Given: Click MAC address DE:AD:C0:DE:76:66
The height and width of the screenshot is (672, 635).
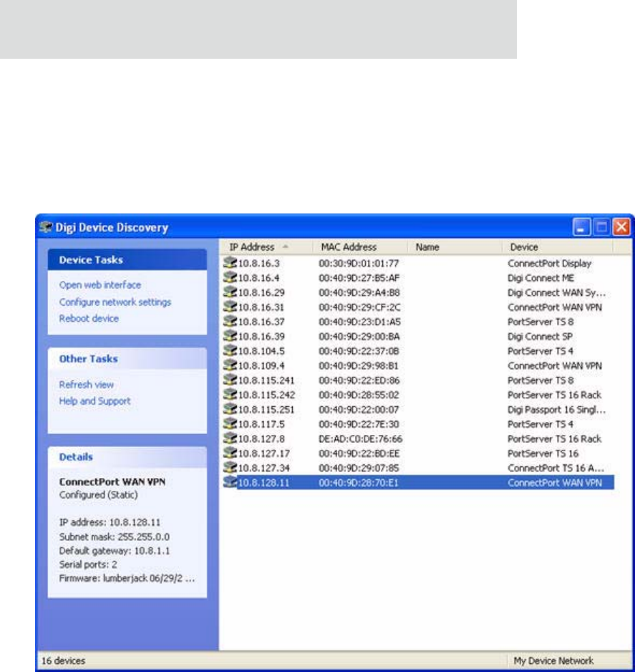Looking at the screenshot, I should (x=360, y=439).
